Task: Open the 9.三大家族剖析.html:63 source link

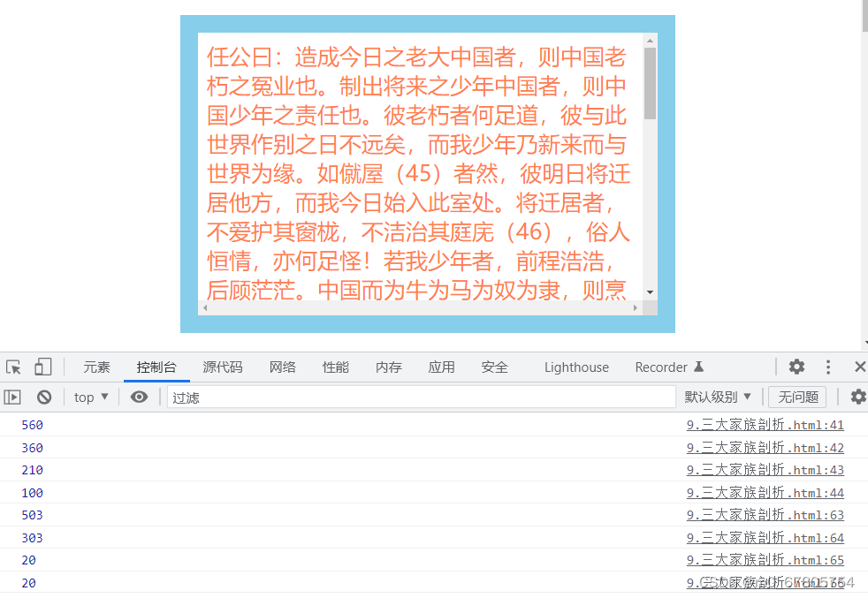Action: [765, 515]
